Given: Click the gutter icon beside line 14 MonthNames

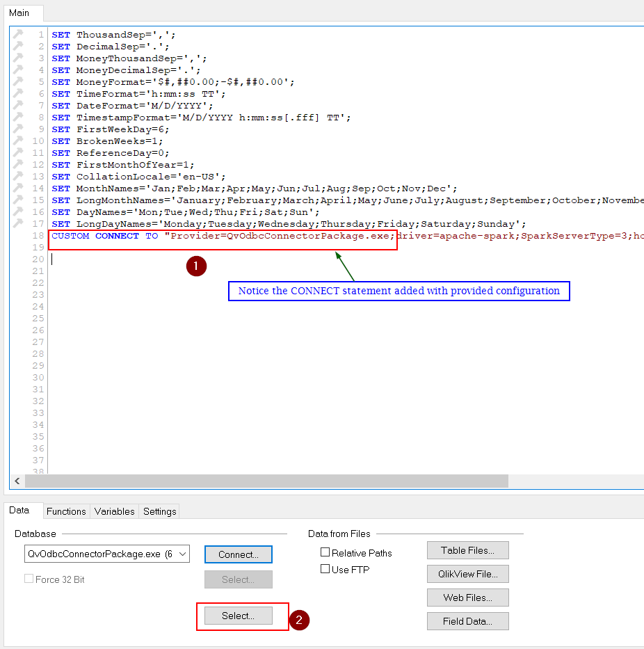Looking at the screenshot, I should [19, 188].
